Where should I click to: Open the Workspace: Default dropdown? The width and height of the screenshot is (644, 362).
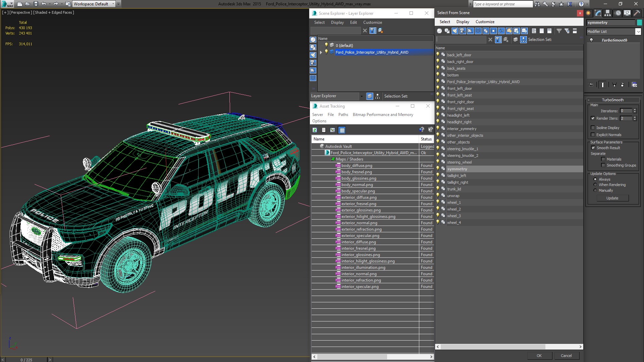113,4
